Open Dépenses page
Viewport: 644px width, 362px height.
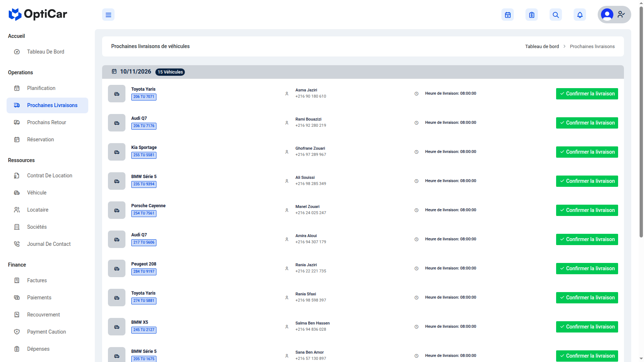[x=47, y=349]
